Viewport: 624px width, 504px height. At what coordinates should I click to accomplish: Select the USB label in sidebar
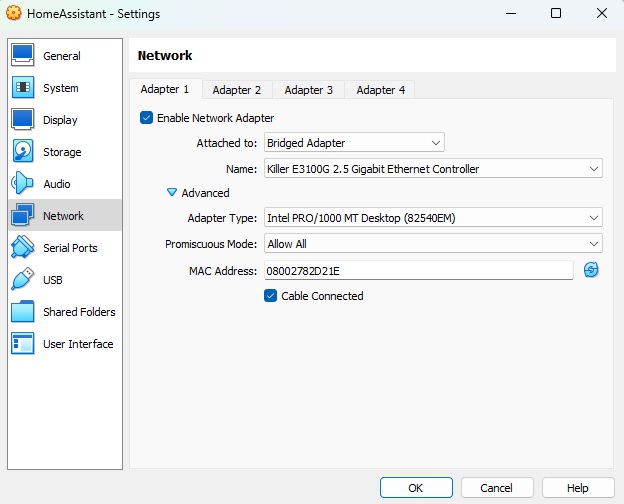(x=53, y=280)
